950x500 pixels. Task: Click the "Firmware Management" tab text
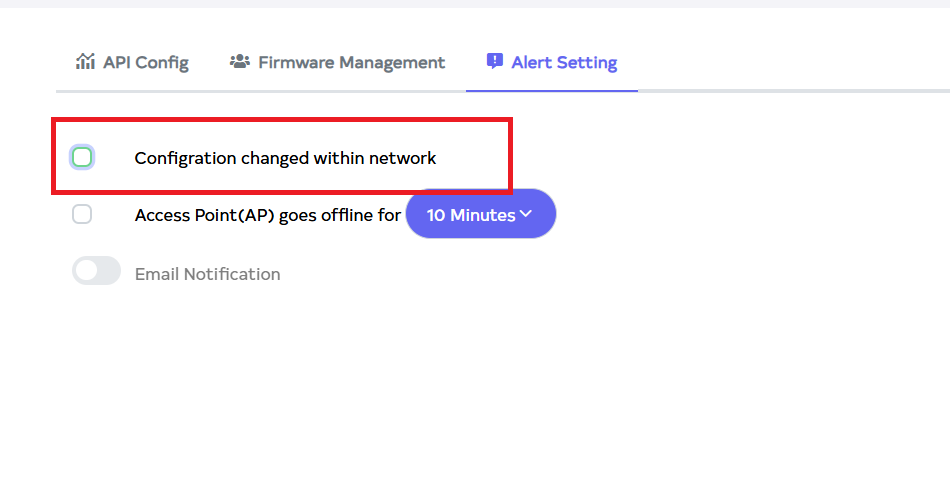pos(351,62)
